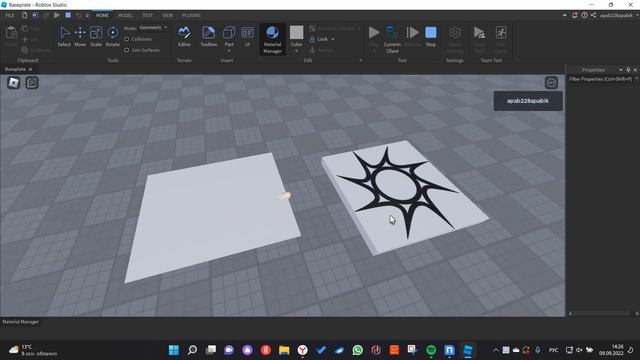Image resolution: width=640 pixels, height=360 pixels.
Task: Expand the Part dropdown arrow
Action: pos(229,51)
